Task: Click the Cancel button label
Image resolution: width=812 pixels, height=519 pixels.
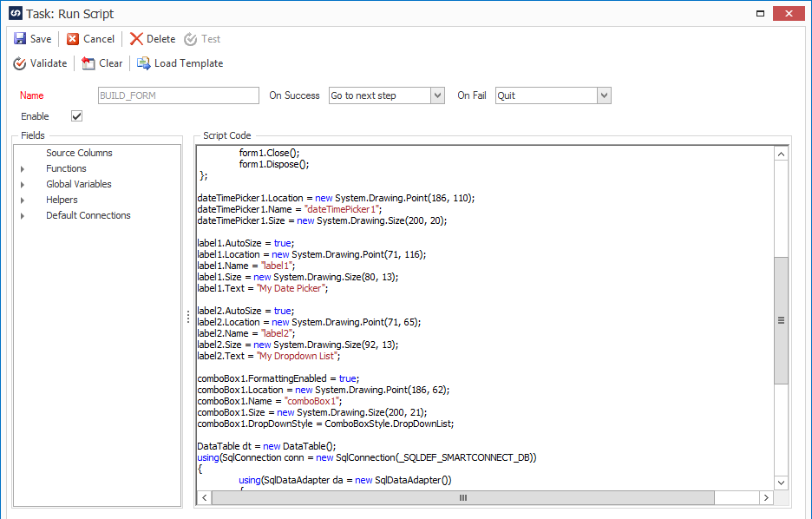Action: (99, 39)
